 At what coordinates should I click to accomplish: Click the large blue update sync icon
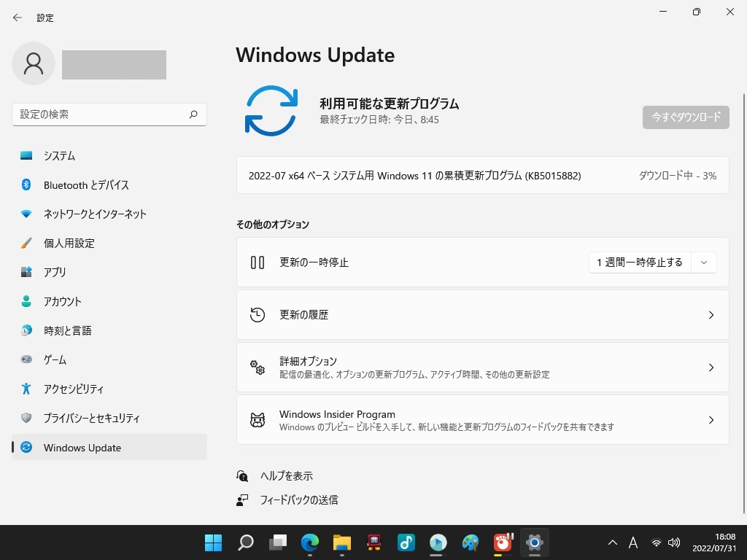(x=271, y=111)
